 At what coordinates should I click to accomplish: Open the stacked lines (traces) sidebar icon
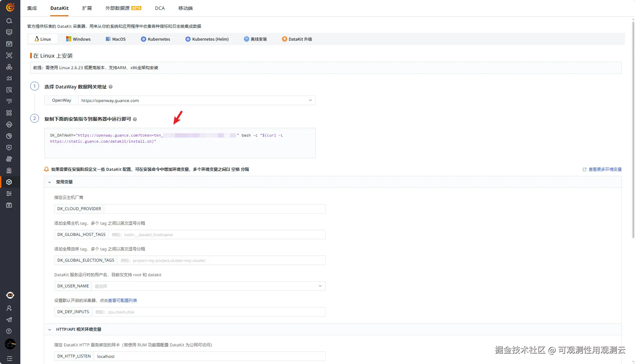(9, 101)
